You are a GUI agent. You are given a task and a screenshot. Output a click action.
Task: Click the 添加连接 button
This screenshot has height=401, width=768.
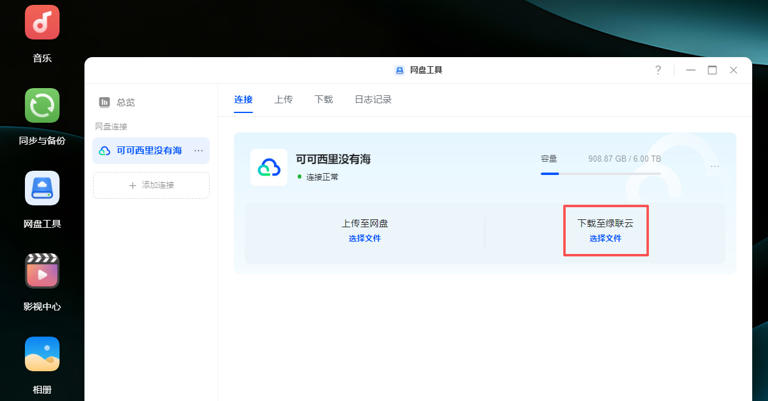tap(151, 185)
